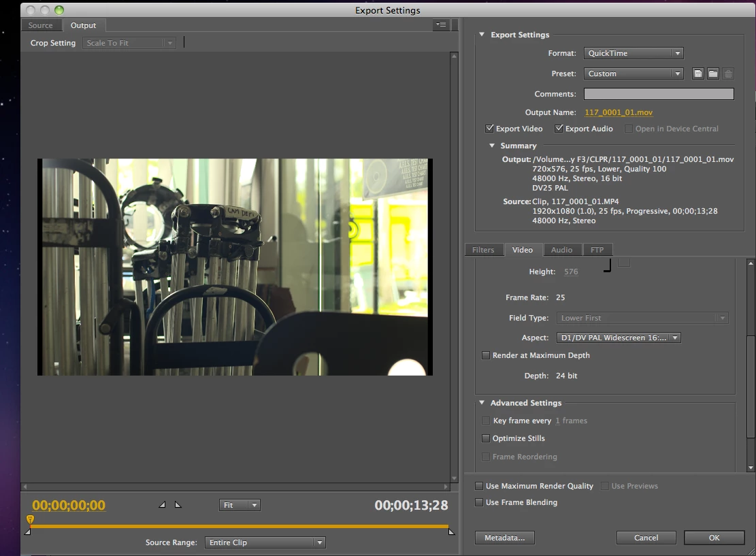Open the Preset dropdown showing Custom
The width and height of the screenshot is (756, 556).
pyautogui.click(x=634, y=73)
